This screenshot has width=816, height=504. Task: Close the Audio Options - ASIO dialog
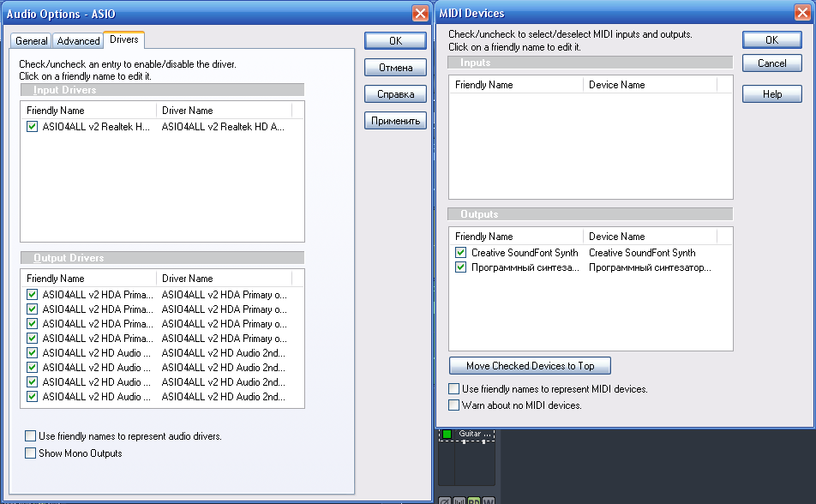pos(420,13)
